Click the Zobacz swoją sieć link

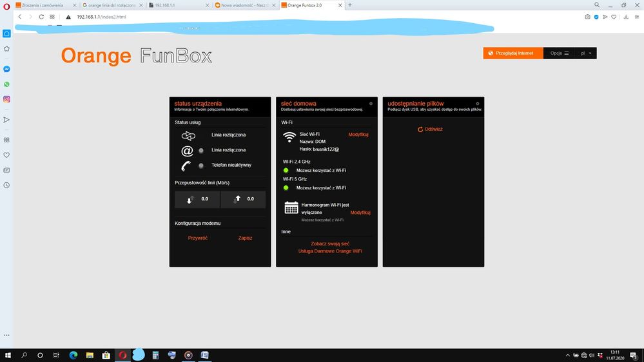pos(329,244)
